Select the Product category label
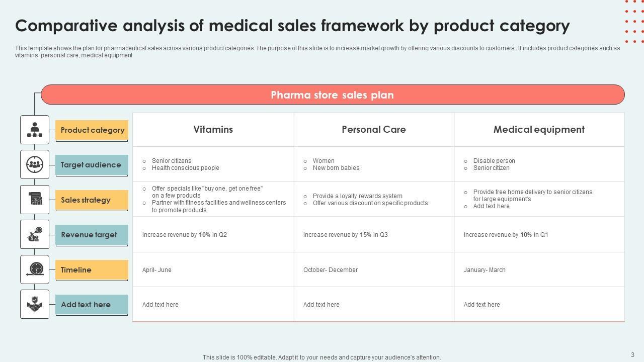The width and height of the screenshot is (644, 362). tap(92, 130)
